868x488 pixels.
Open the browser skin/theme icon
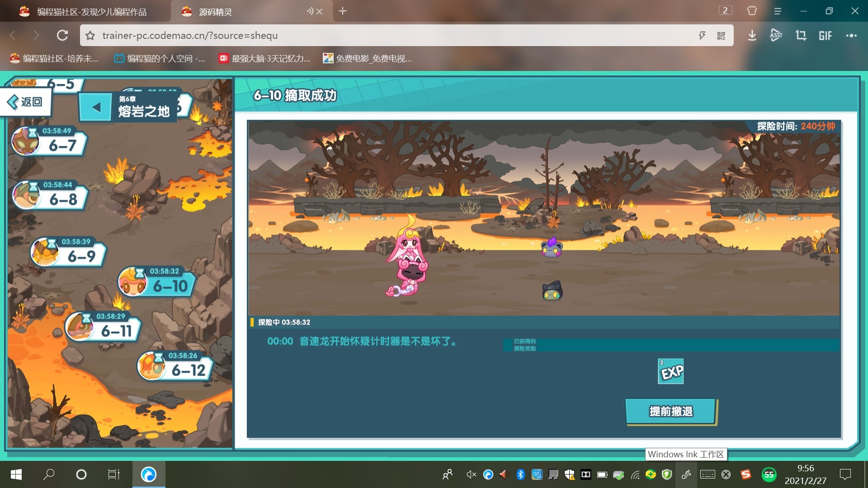[752, 10]
